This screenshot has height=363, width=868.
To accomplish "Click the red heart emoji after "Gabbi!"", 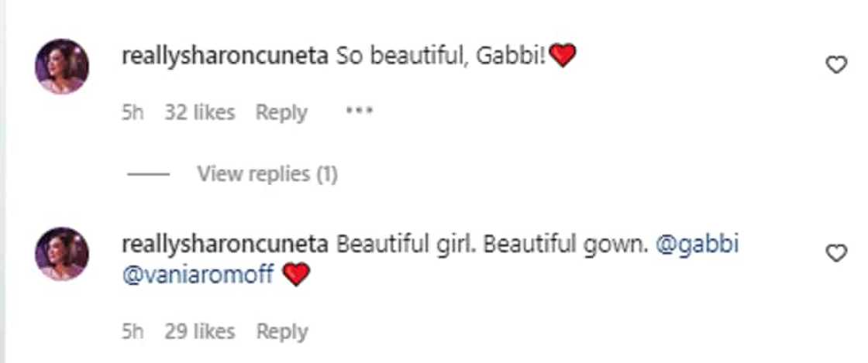I will click(x=563, y=57).
